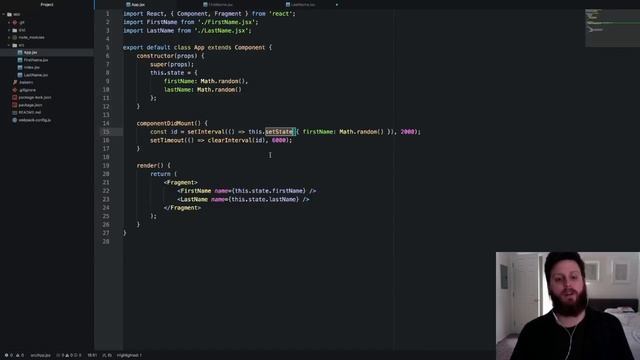The width and height of the screenshot is (640, 360).
Task: Click the 2000 interval value
Action: (x=407, y=132)
